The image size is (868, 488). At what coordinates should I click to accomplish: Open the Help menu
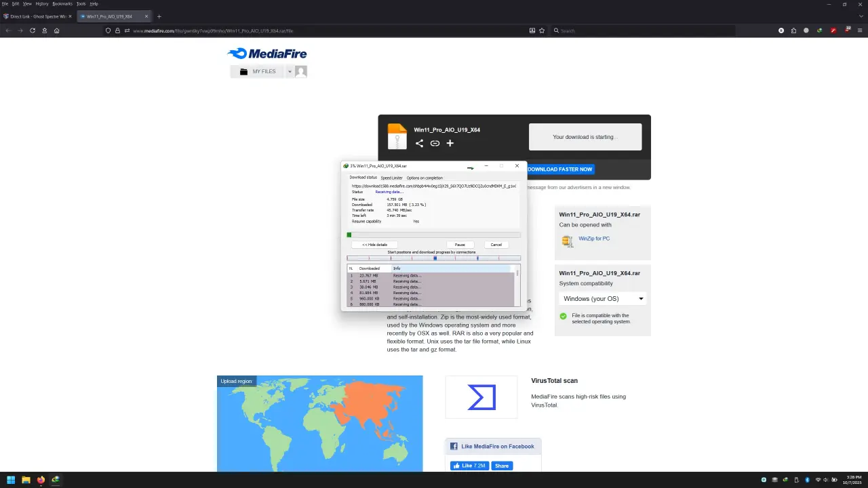(94, 3)
